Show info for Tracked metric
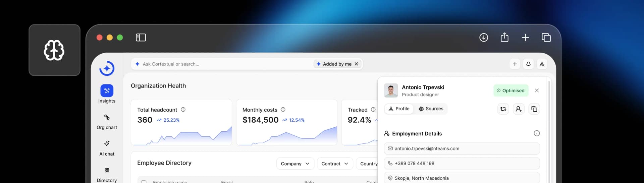Image resolution: width=644 pixels, height=183 pixels. [x=373, y=110]
